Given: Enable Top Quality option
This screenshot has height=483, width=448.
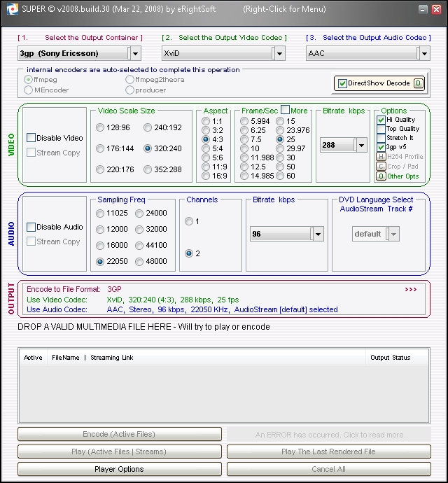Looking at the screenshot, I should 381,129.
